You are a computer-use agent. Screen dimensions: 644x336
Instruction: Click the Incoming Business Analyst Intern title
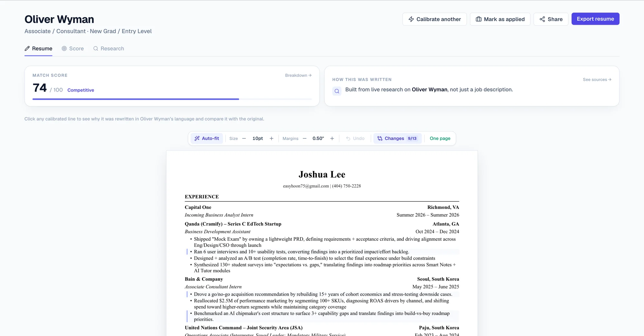tap(219, 215)
